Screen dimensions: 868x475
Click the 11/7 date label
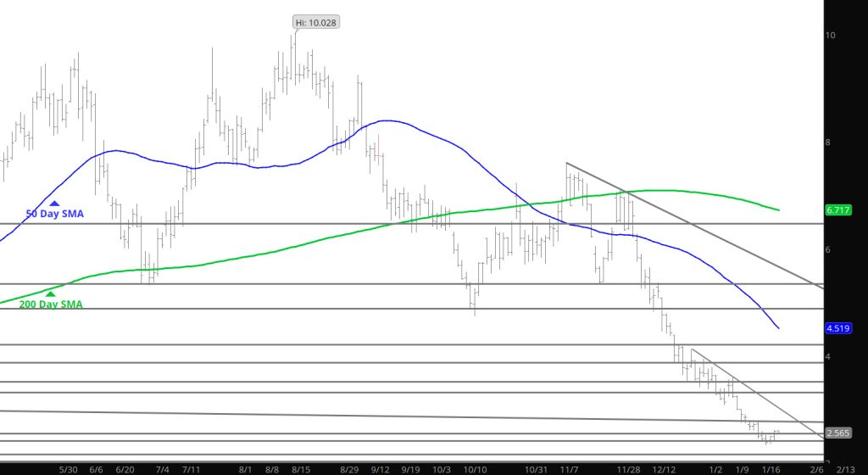point(569,468)
